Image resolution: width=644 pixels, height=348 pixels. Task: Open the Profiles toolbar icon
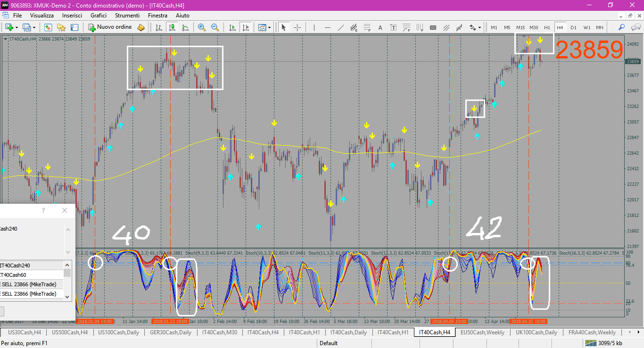tap(26, 27)
